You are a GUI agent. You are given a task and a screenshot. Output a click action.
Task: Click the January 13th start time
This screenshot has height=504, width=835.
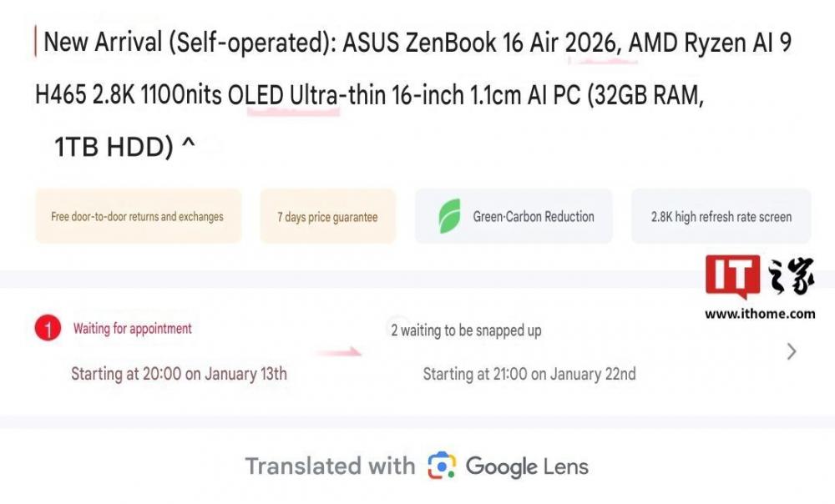(x=179, y=374)
